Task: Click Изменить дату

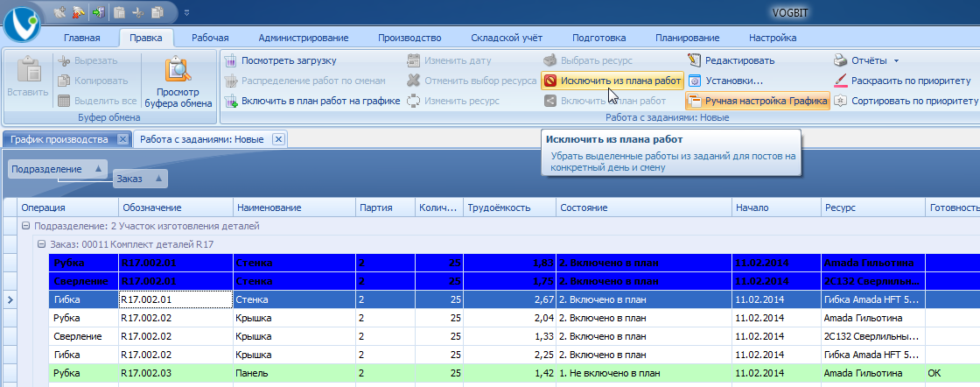Action: coord(449,60)
